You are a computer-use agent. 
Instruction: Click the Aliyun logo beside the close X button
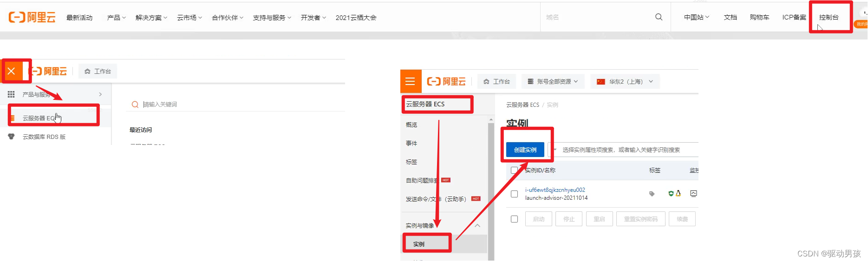point(49,71)
